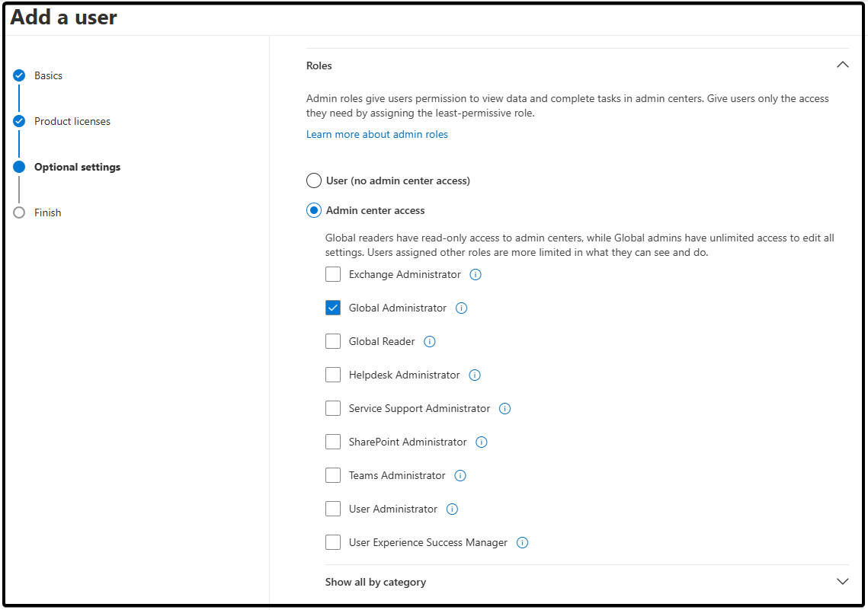Click the Teams Administrator label text
Viewport: 868px width, 610px height.
point(397,476)
